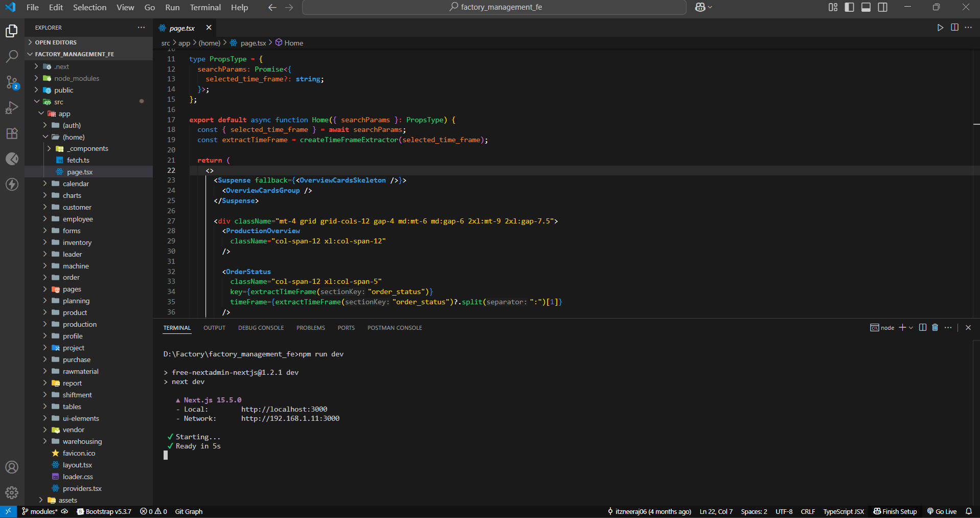
Task: Toggle the primary side bar visibility
Action: click(x=849, y=7)
